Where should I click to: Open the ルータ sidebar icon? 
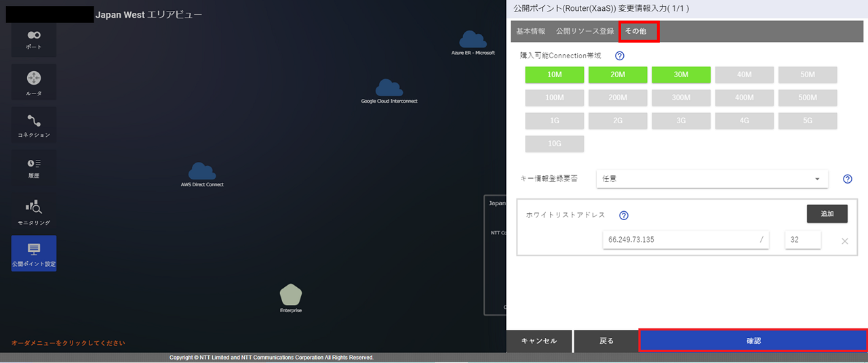coord(34,82)
